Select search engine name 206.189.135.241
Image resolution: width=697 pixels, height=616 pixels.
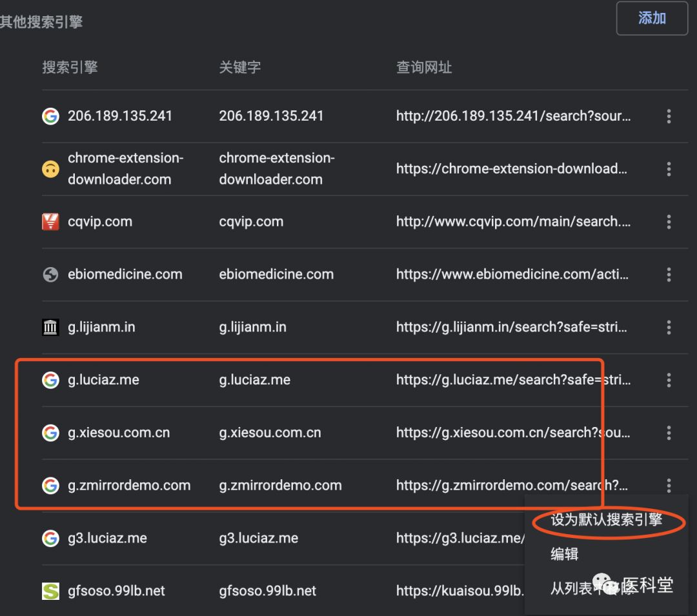click(120, 116)
